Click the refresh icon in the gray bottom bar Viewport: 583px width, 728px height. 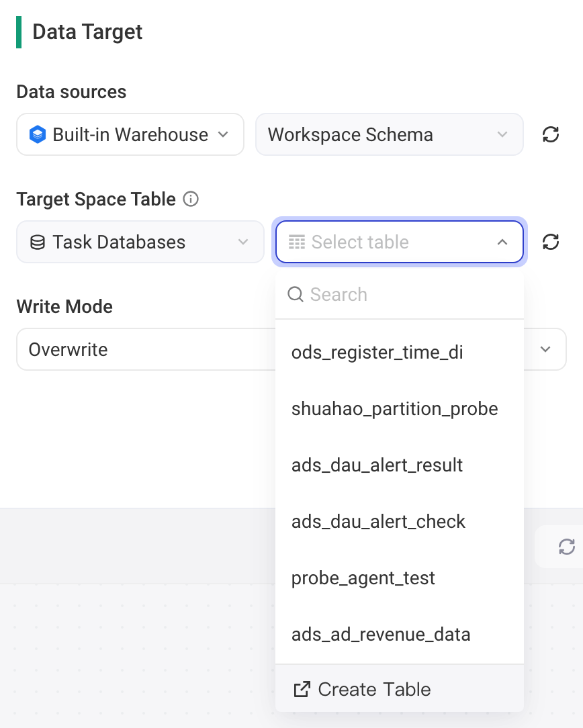click(567, 547)
